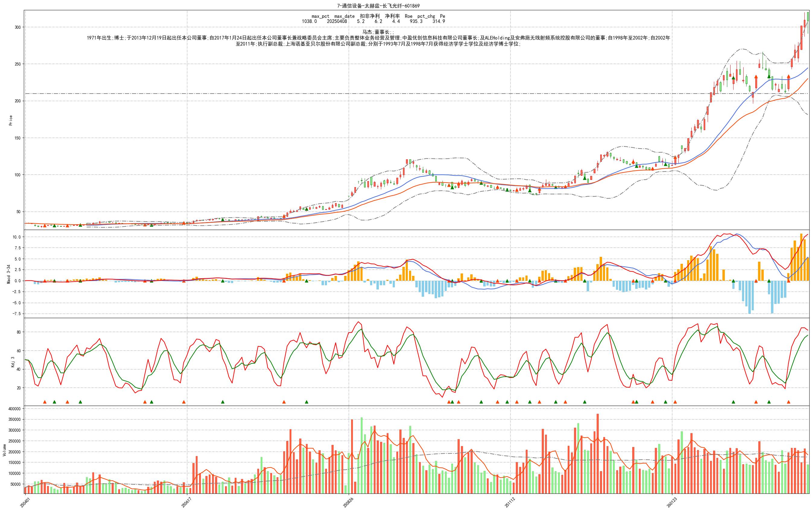Click the leftmost orange triangle in the Kdj panel
This screenshot has height=511, width=812.
point(45,402)
